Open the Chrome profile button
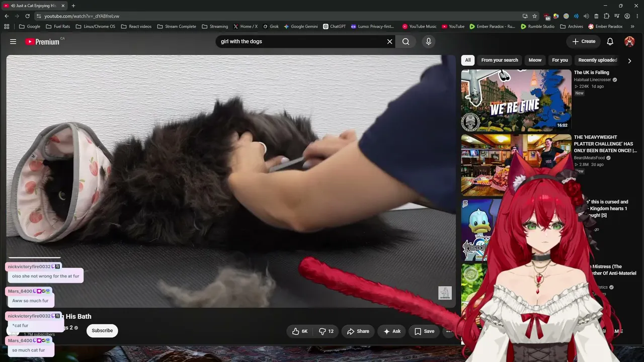The width and height of the screenshot is (644, 362). click(x=627, y=16)
